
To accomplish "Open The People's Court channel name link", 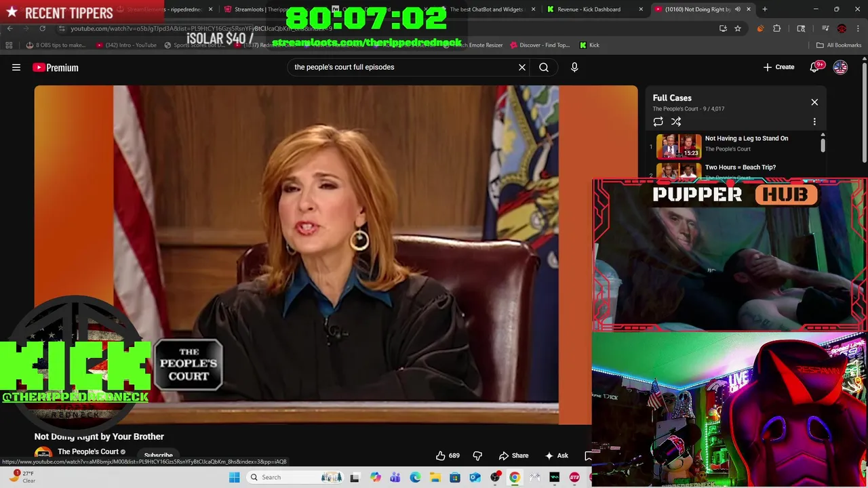I will pos(87,451).
